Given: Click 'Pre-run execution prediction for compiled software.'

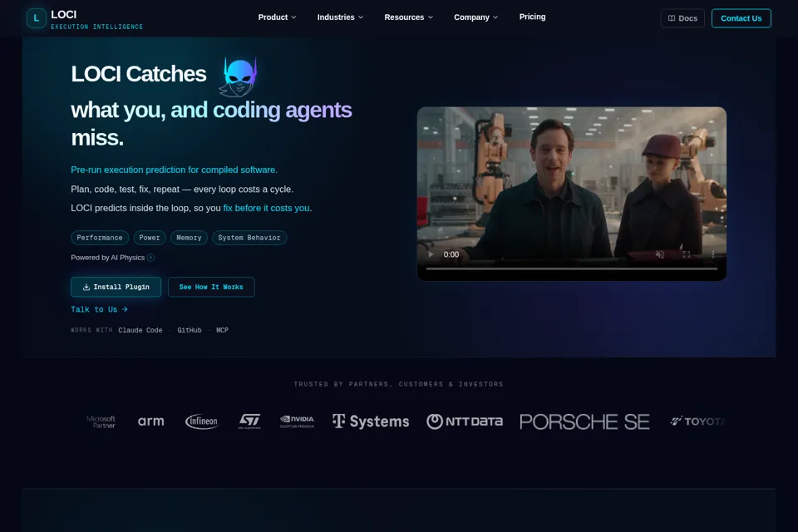Looking at the screenshot, I should point(174,170).
